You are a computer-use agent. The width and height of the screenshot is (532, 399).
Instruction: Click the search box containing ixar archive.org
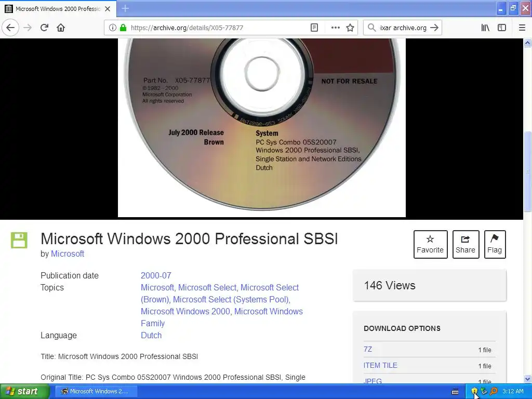403,28
